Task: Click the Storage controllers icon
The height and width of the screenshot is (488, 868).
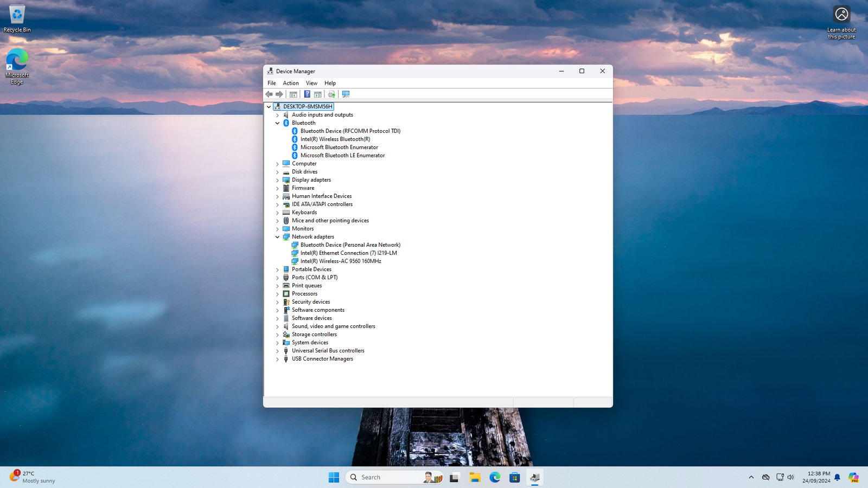Action: pos(286,335)
